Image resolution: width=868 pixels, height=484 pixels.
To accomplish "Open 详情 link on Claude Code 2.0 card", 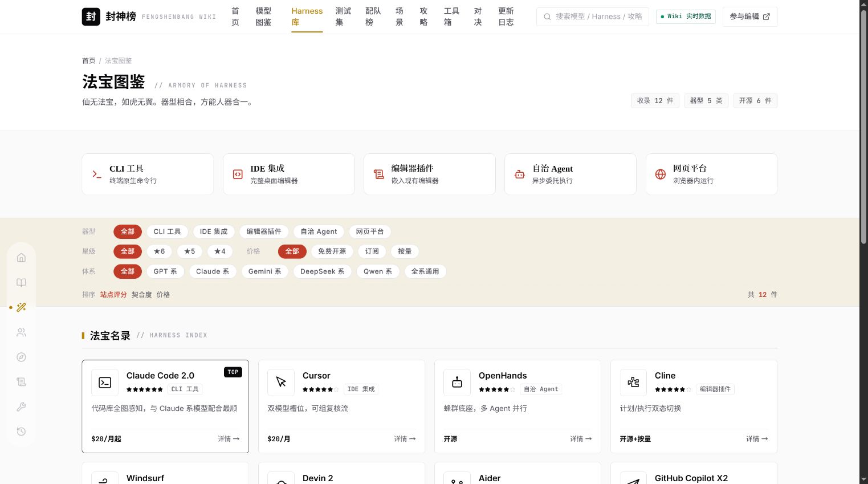I will (229, 439).
